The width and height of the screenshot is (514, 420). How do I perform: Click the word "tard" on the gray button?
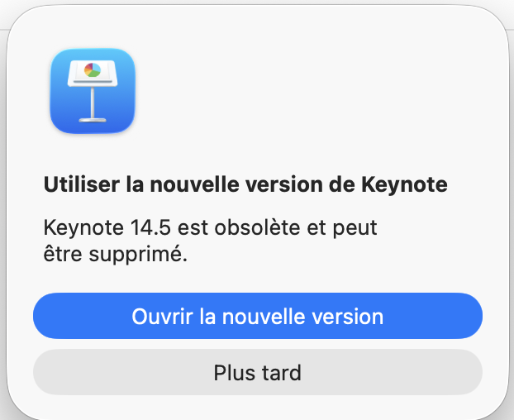(x=279, y=372)
